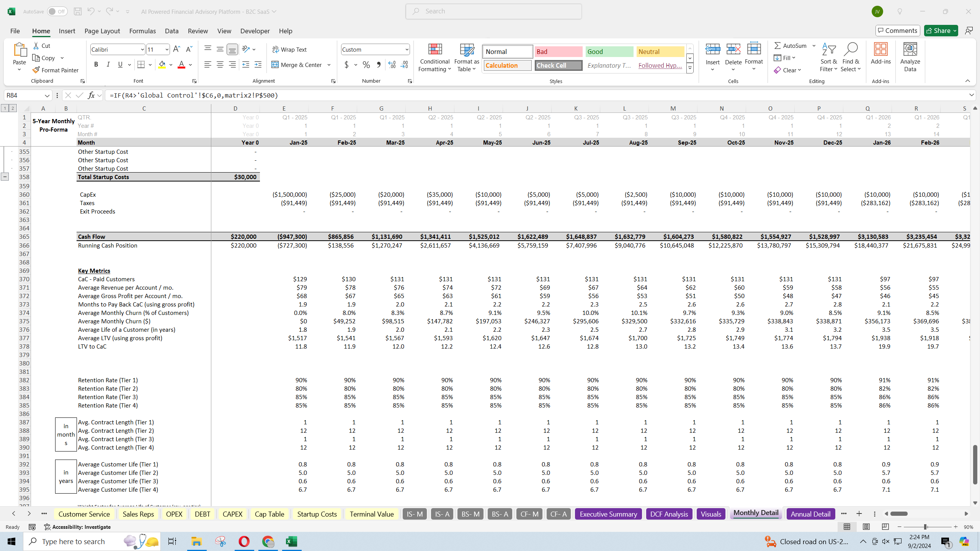Switch to the Formulas ribbon tab
980x551 pixels.
[x=142, y=31]
